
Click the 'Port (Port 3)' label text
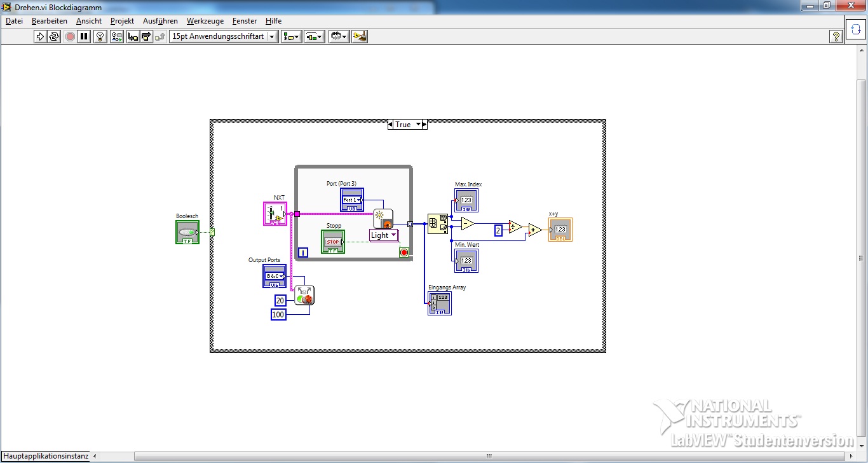click(x=341, y=184)
